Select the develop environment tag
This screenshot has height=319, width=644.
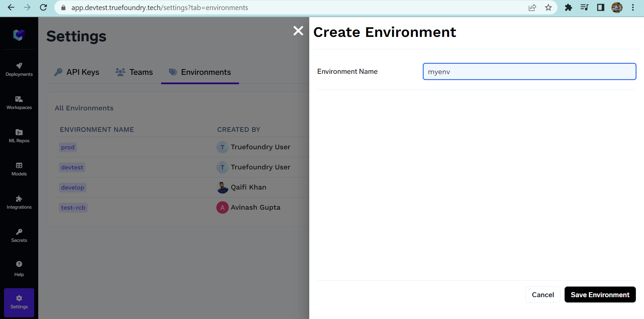pos(72,188)
